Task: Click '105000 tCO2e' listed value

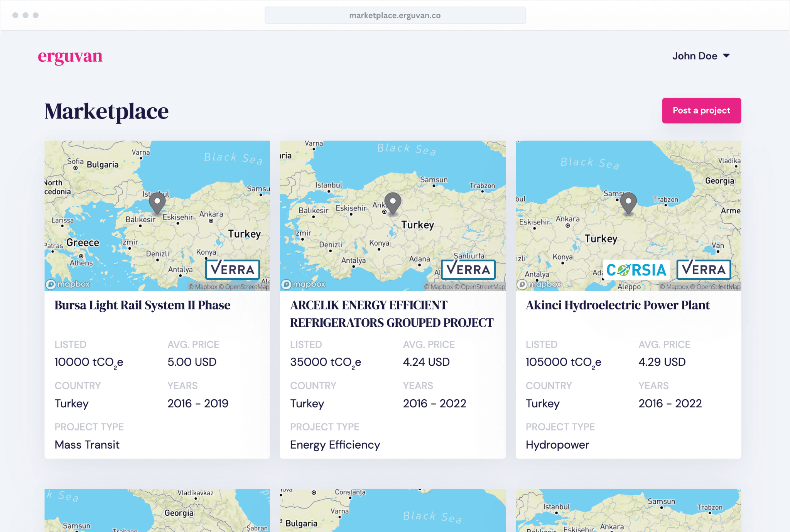Action: coord(563,363)
